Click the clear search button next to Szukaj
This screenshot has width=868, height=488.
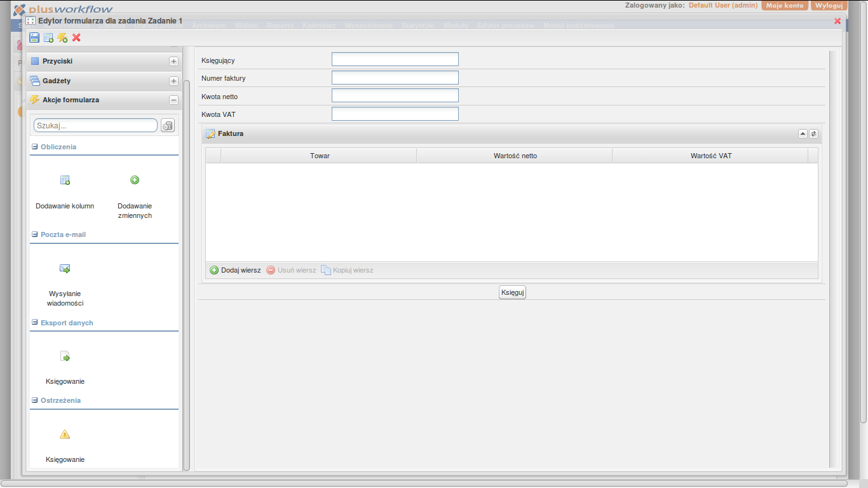tap(168, 125)
